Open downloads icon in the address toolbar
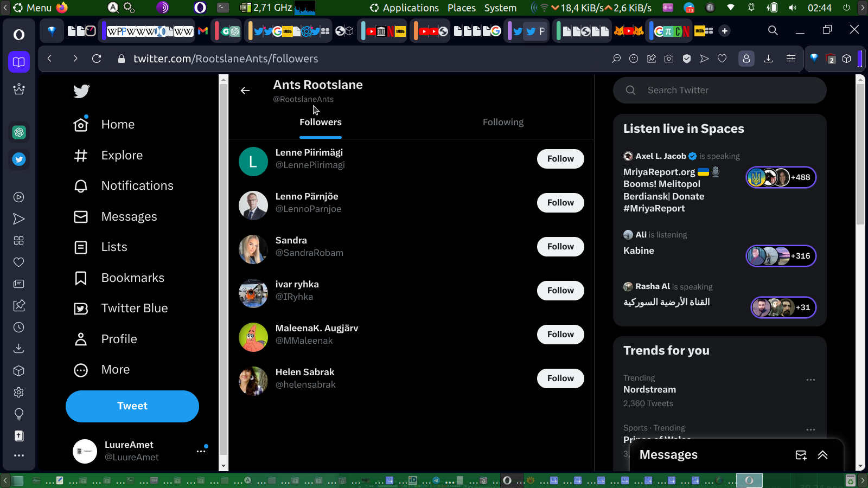868x488 pixels. click(x=768, y=59)
